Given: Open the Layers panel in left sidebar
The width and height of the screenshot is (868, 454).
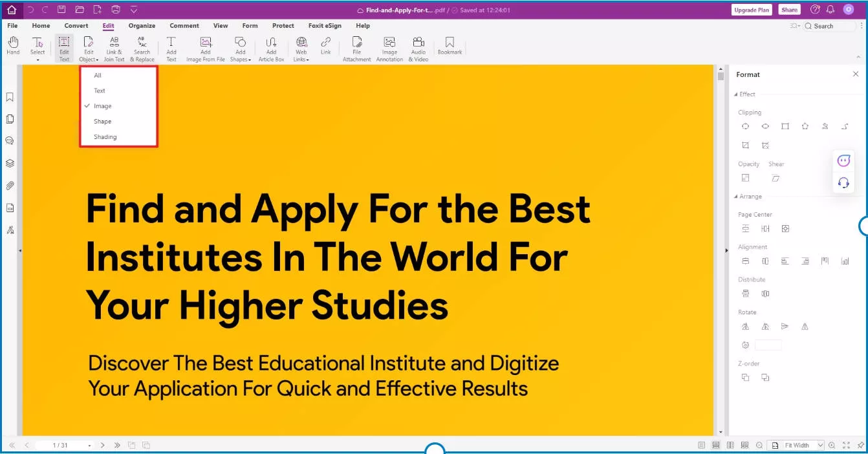Looking at the screenshot, I should pos(10,164).
